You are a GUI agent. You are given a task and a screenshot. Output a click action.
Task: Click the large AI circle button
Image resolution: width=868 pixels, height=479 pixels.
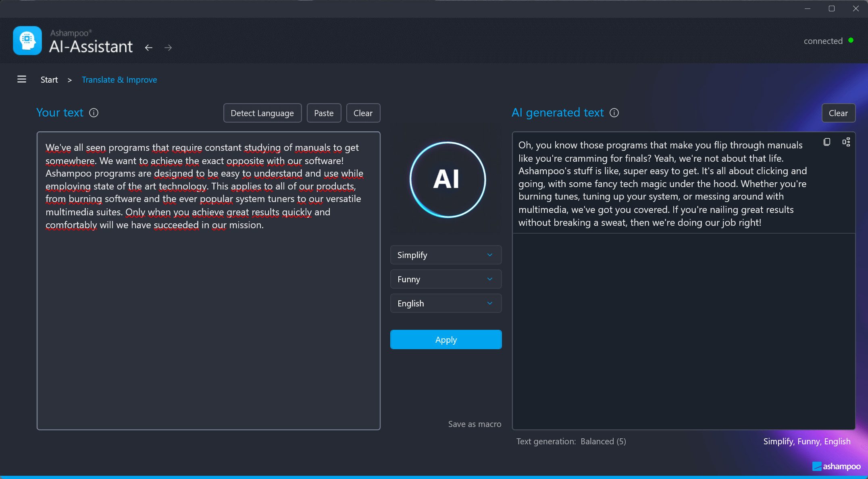click(x=448, y=179)
